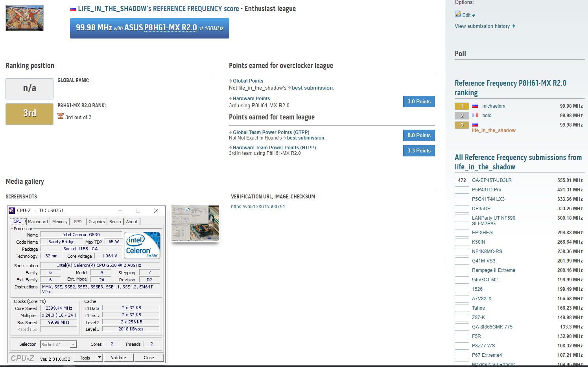Close the CPU-Z window with the X
Screen dimensions: 588x367
coord(156,211)
